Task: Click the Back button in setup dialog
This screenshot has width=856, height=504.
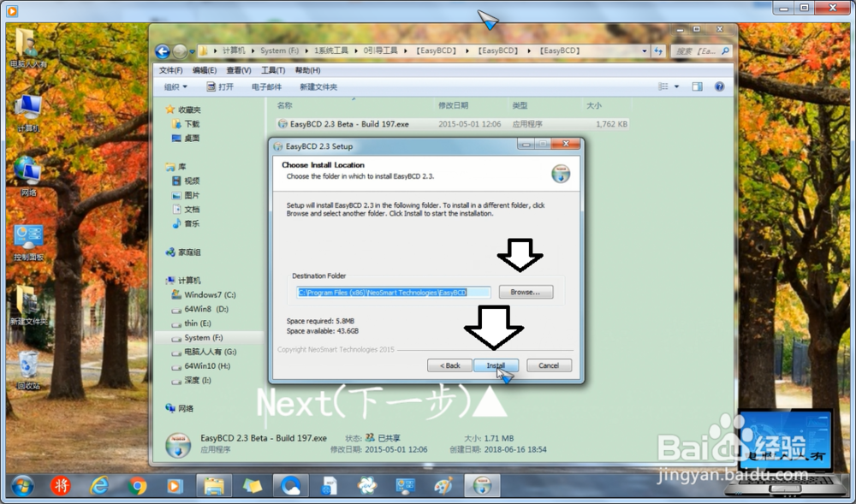Action: pos(449,365)
